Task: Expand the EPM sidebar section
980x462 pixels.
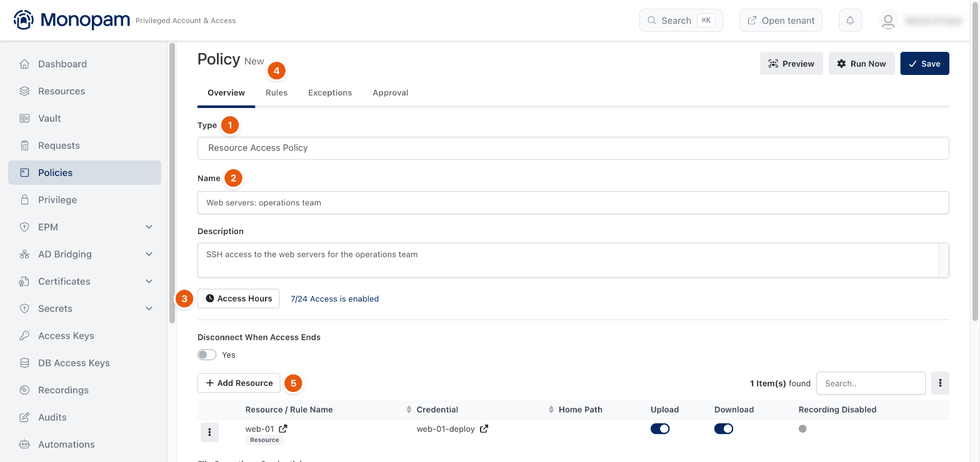Action: tap(149, 227)
